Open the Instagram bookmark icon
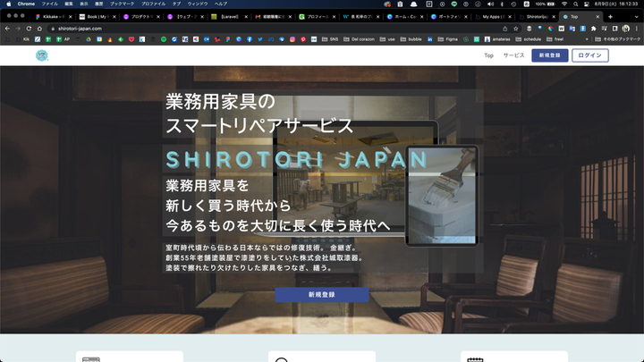This screenshot has height=362, width=644. click(292, 39)
